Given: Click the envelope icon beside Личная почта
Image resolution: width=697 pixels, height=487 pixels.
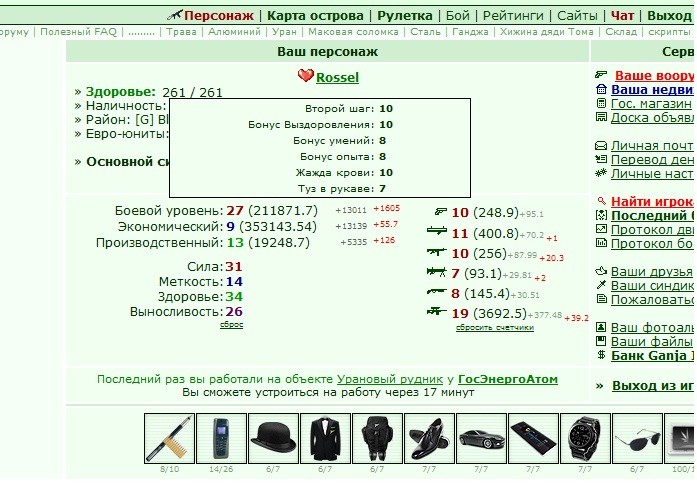Looking at the screenshot, I should [601, 145].
